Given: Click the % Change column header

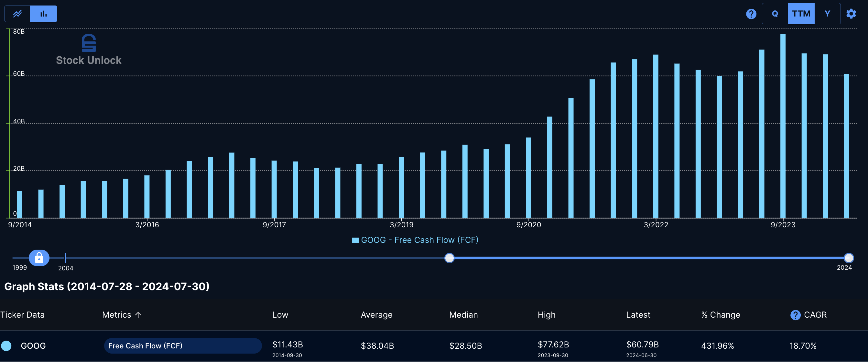Looking at the screenshot, I should click(x=721, y=315).
